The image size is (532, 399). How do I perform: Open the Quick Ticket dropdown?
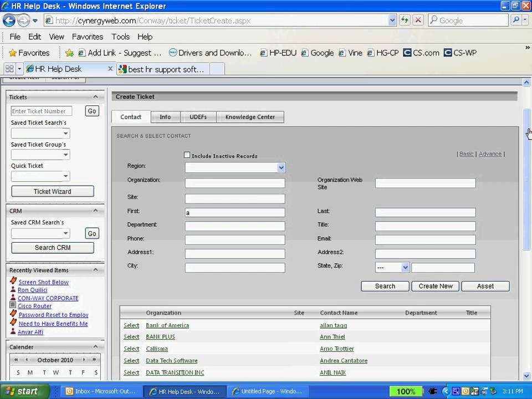[x=65, y=176]
